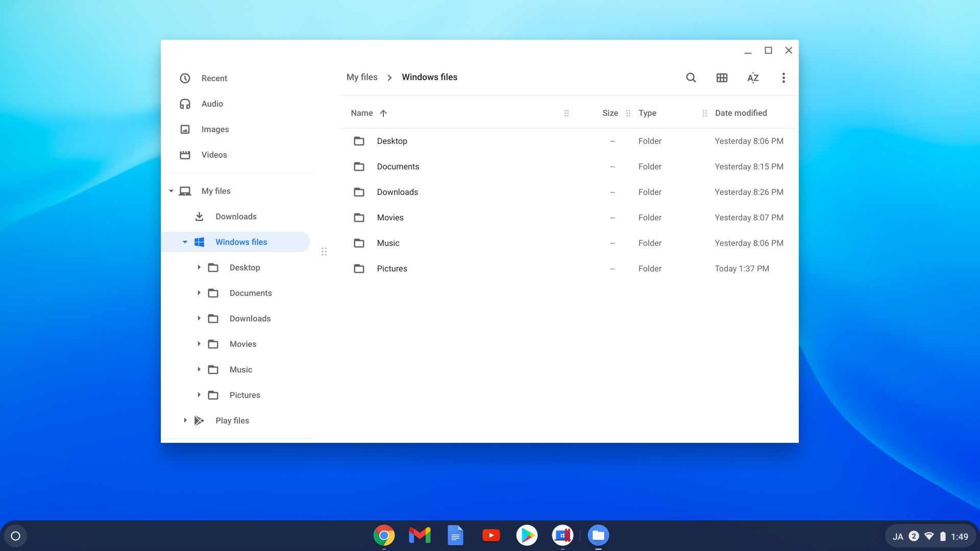This screenshot has width=980, height=551.
Task: Open the three-dot more menu
Action: (x=783, y=78)
